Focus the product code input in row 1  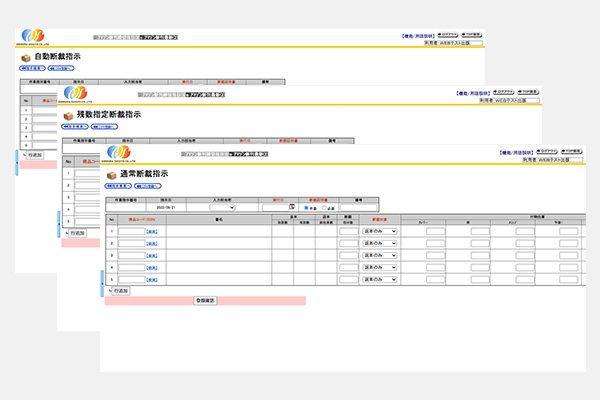coord(132,231)
